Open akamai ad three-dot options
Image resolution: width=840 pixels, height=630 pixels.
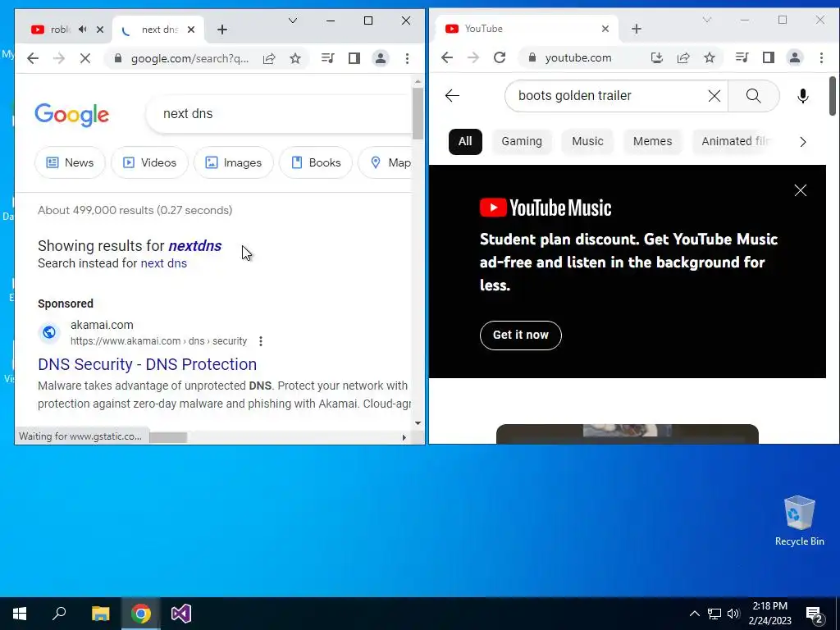coord(260,341)
